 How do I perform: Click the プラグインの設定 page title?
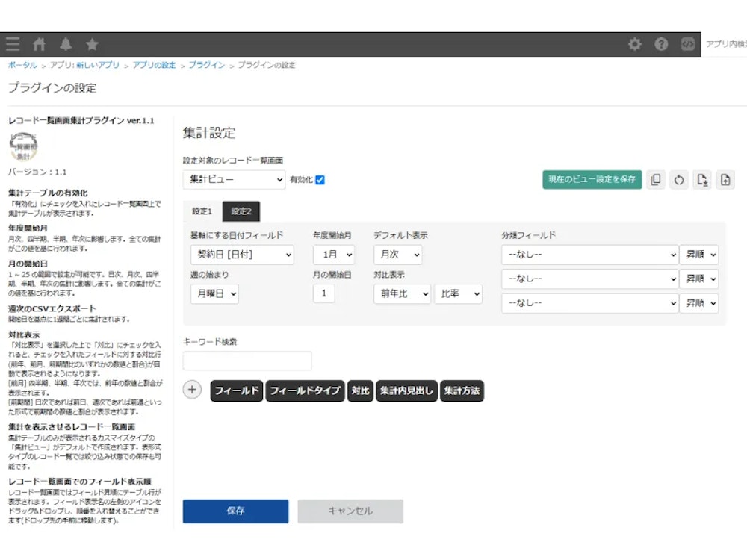[x=52, y=88]
